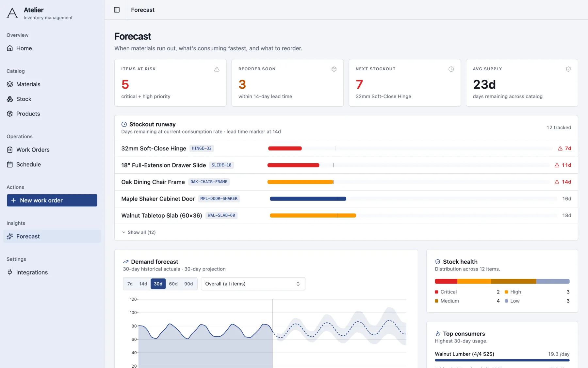Select the 30d forecast range
This screenshot has width=588, height=368.
point(158,284)
